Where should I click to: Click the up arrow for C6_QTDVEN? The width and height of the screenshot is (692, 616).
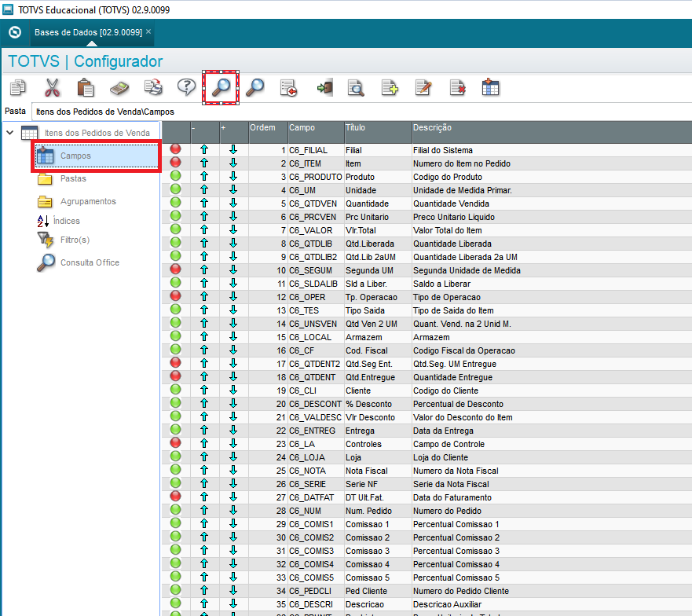pos(204,203)
